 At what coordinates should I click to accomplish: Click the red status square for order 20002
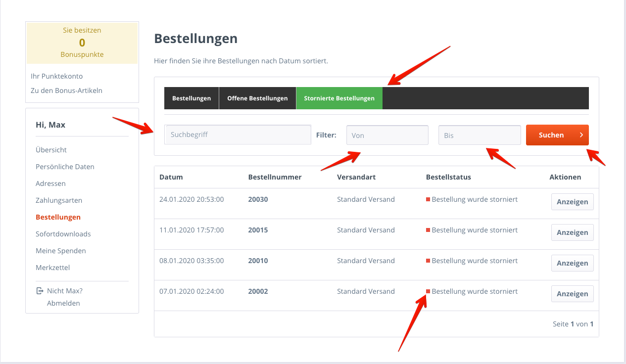coord(428,291)
